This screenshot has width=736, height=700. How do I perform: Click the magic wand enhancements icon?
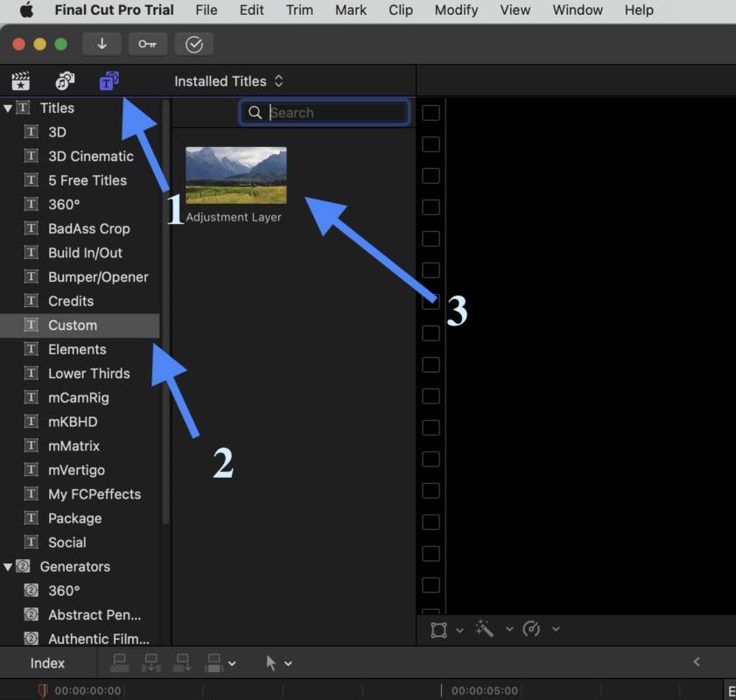click(485, 628)
